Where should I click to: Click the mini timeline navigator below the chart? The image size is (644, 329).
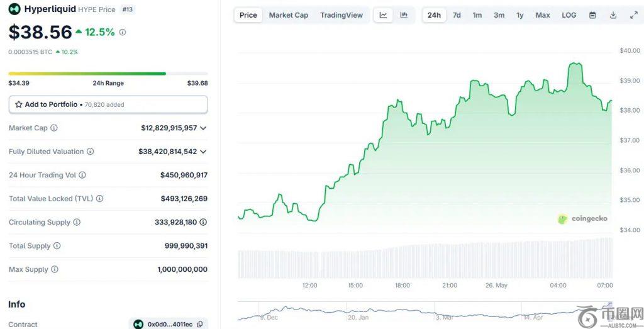tap(425, 313)
